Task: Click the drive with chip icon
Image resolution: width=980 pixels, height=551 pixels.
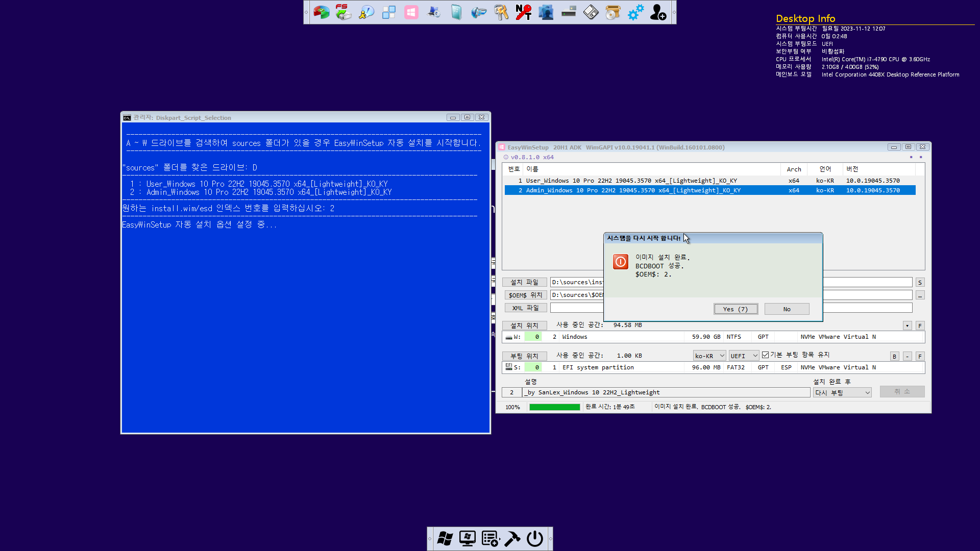Action: (568, 12)
